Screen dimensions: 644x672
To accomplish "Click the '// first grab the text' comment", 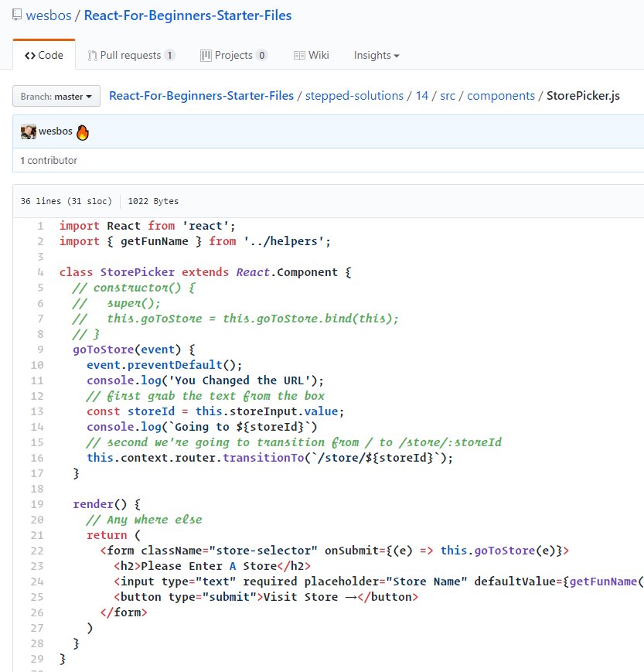I will [206, 396].
